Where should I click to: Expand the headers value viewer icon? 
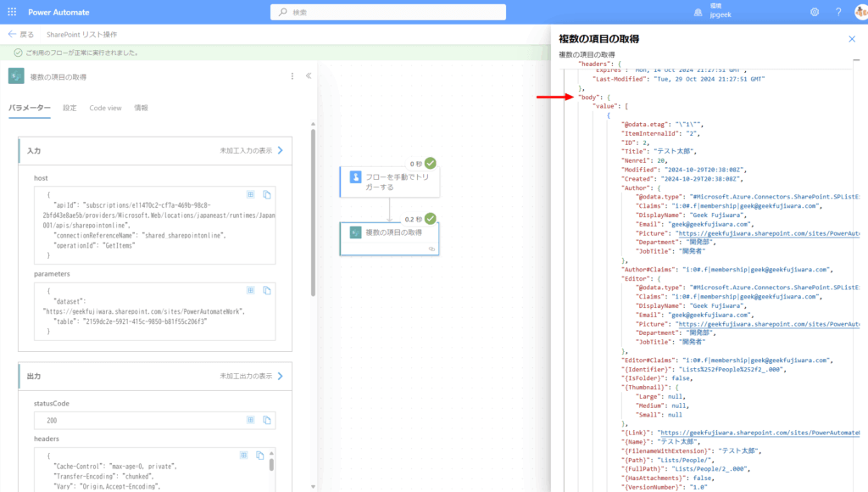243,455
